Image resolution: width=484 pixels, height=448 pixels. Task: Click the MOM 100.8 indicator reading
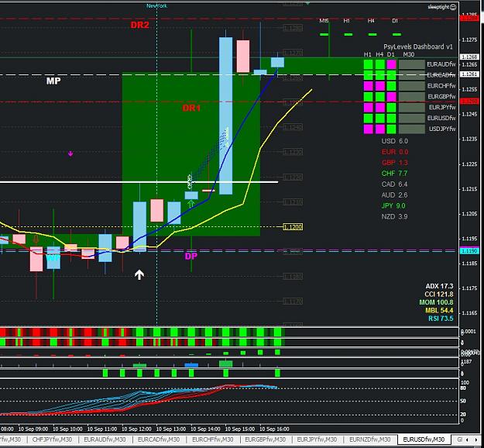point(436,302)
